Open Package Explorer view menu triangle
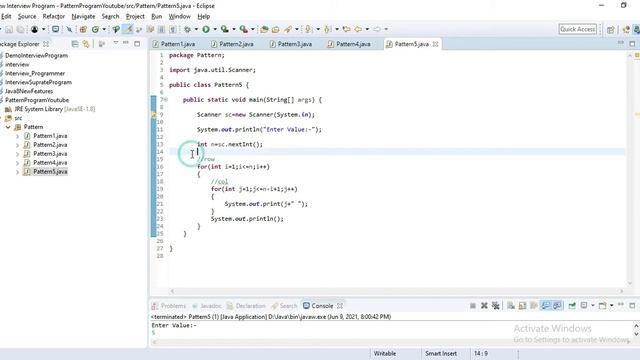The height and width of the screenshot is (360, 640). 116,43
